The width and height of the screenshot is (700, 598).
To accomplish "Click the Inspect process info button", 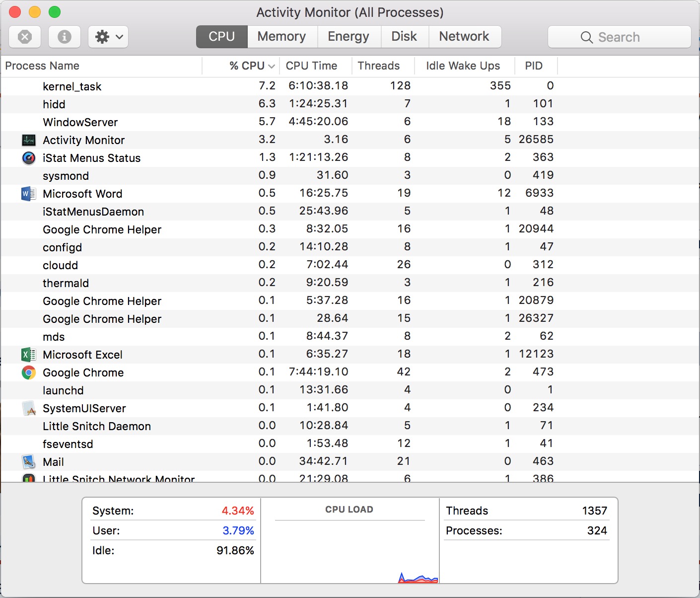I will tap(65, 37).
